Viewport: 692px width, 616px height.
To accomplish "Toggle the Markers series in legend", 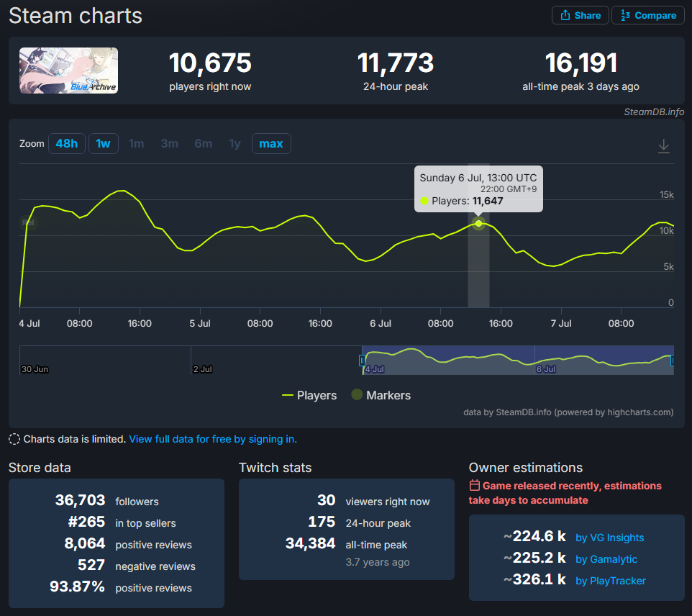I will tap(381, 395).
